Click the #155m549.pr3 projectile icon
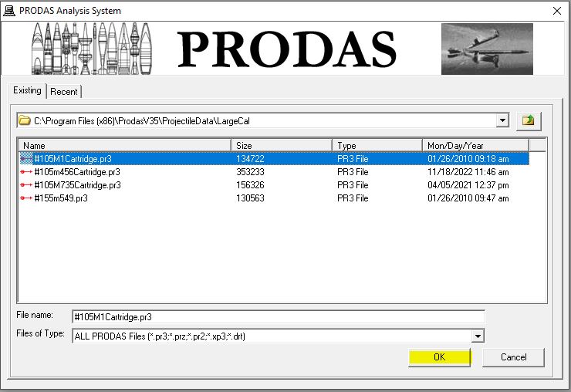The height and width of the screenshot is (392, 571). [26, 198]
